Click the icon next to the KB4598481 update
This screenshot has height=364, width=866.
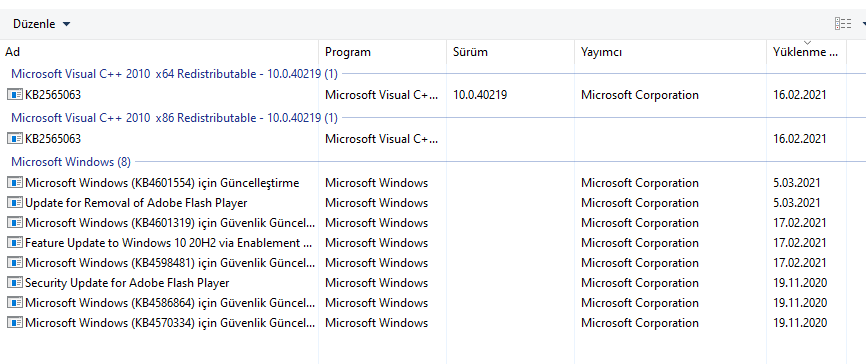pos(15,262)
